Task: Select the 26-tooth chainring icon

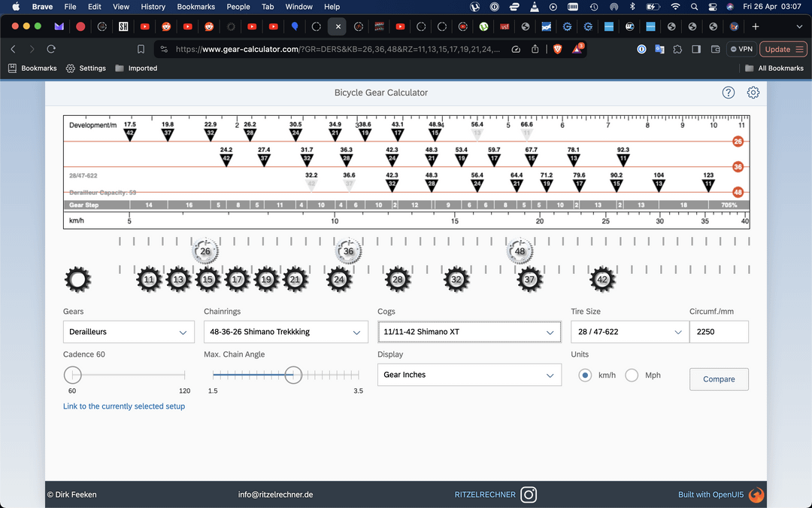Action: pos(205,251)
